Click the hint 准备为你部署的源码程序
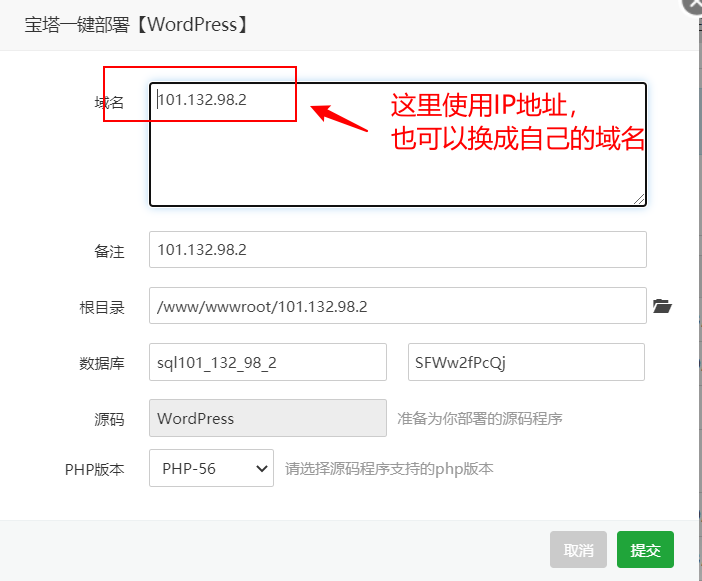The height and width of the screenshot is (581, 702). [x=480, y=419]
